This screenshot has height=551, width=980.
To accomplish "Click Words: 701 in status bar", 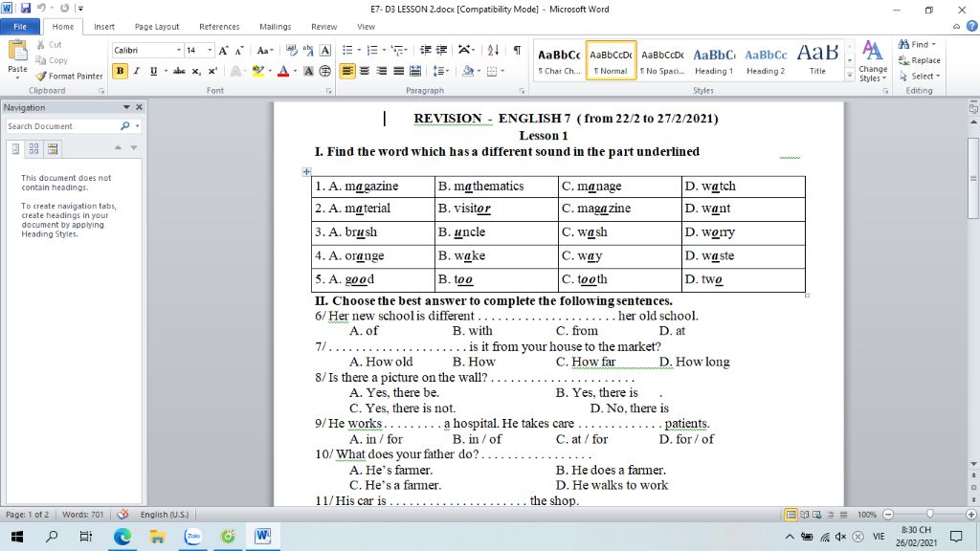I will coord(82,514).
